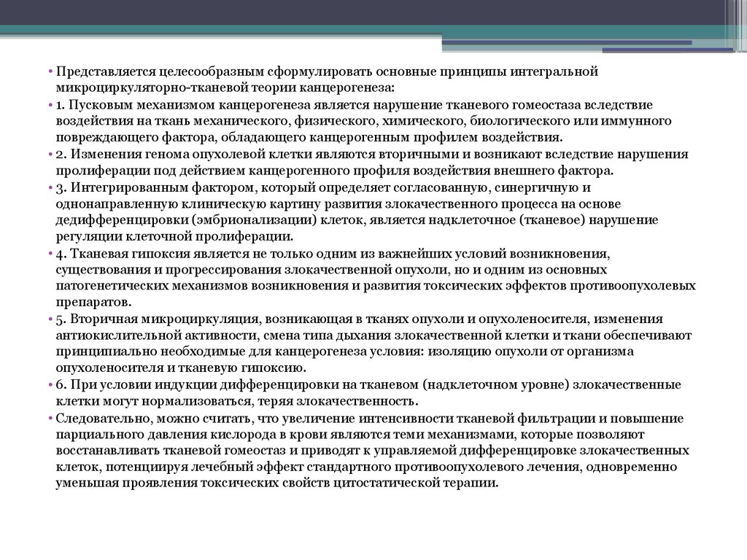Click the word "препаратов." ending point 4

point(84,301)
